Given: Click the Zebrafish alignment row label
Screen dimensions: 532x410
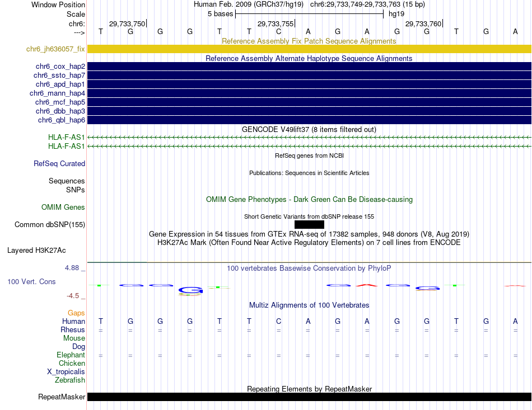Looking at the screenshot, I should click(x=70, y=380).
